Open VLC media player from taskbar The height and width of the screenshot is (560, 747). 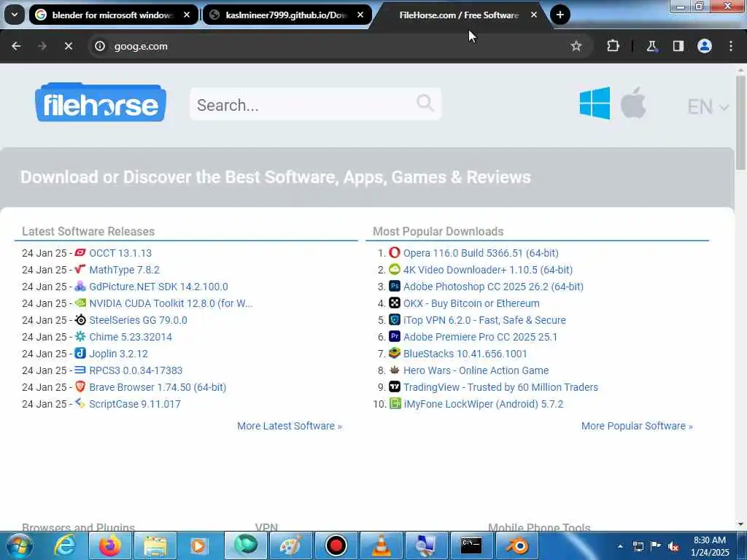(x=382, y=545)
